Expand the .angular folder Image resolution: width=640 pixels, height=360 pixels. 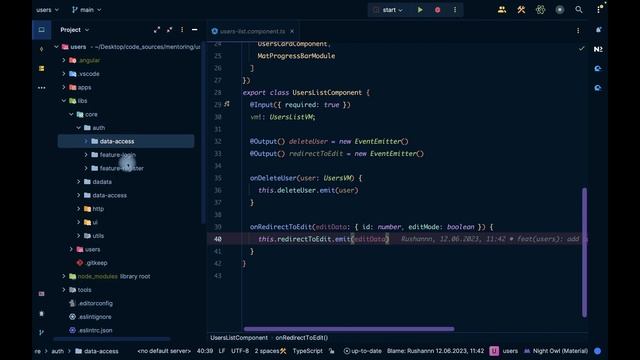(x=64, y=60)
